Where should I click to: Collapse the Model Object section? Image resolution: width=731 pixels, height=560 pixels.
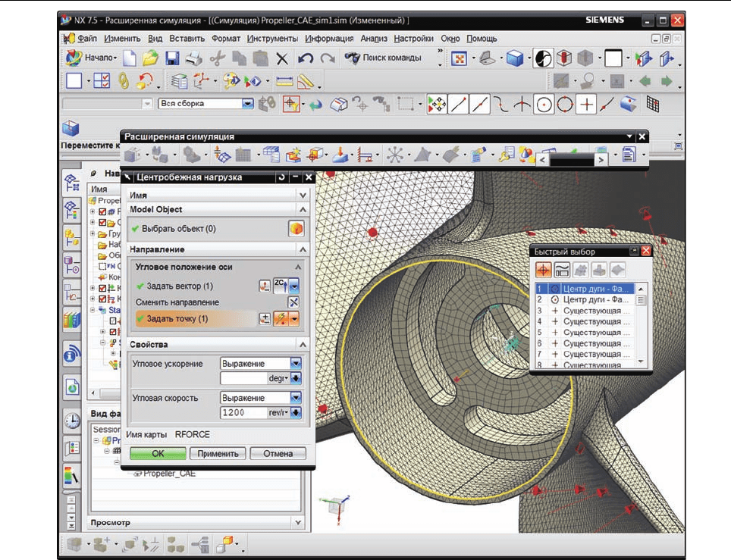pos(303,210)
